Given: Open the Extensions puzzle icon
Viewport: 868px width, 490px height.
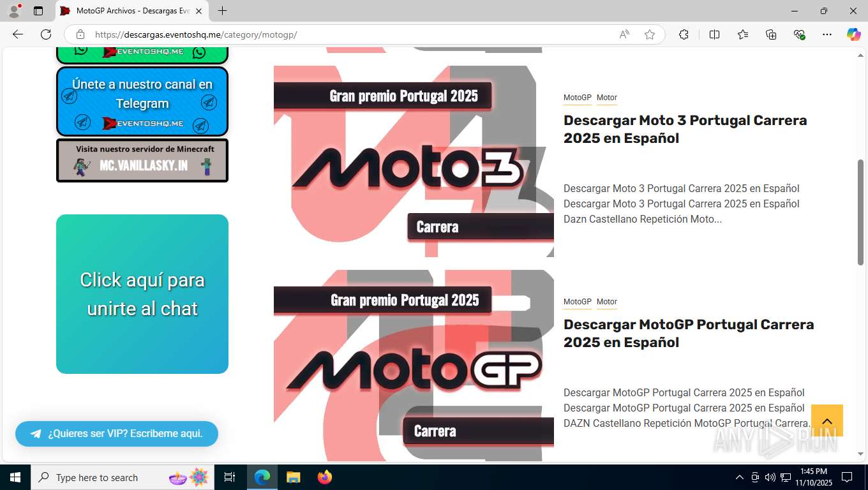Looking at the screenshot, I should pos(684,34).
